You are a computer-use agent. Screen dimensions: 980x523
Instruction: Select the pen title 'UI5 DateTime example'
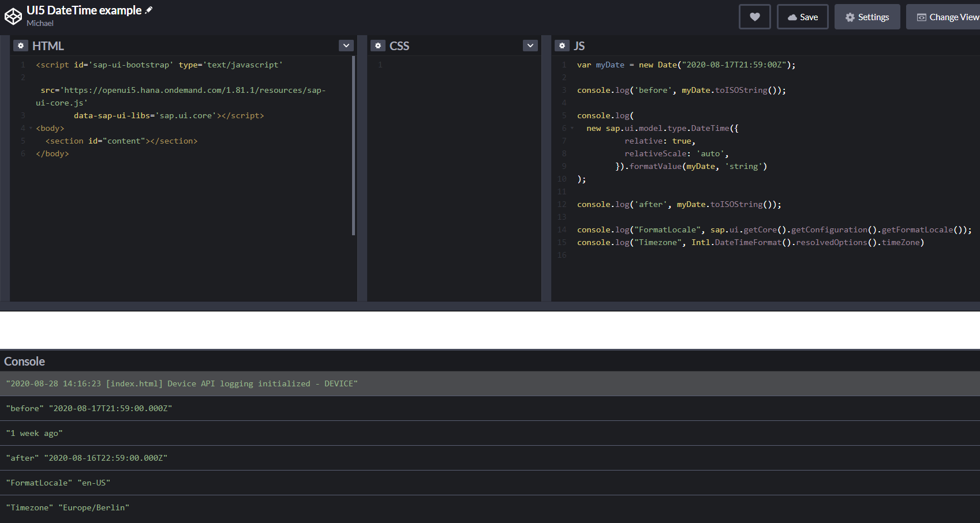(x=84, y=10)
